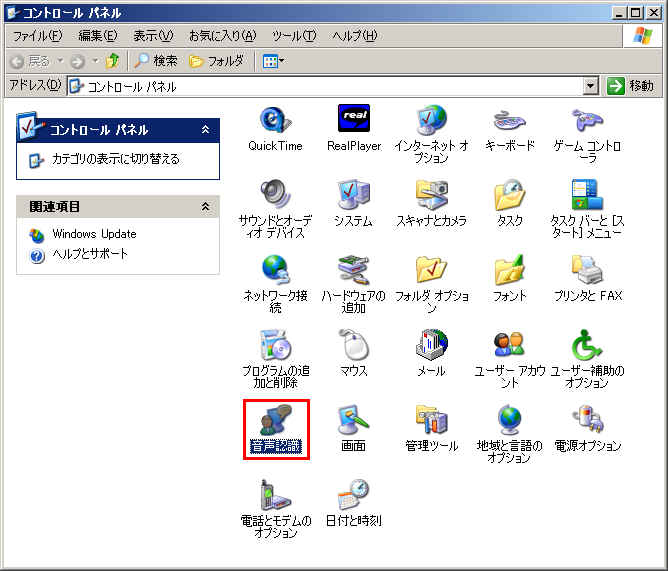Open the views dropdown button
This screenshot has height=571, width=668.
tap(273, 61)
